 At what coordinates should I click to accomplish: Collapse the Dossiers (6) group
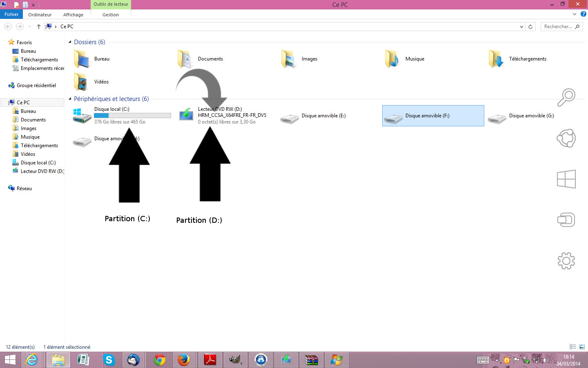[70, 42]
